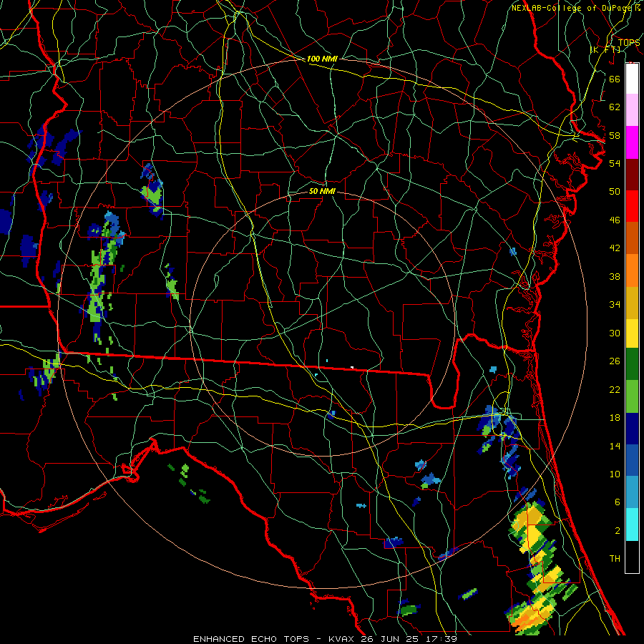This screenshot has height=644, width=644.
Task: Click the cyan legend swatch
Action: click(632, 525)
